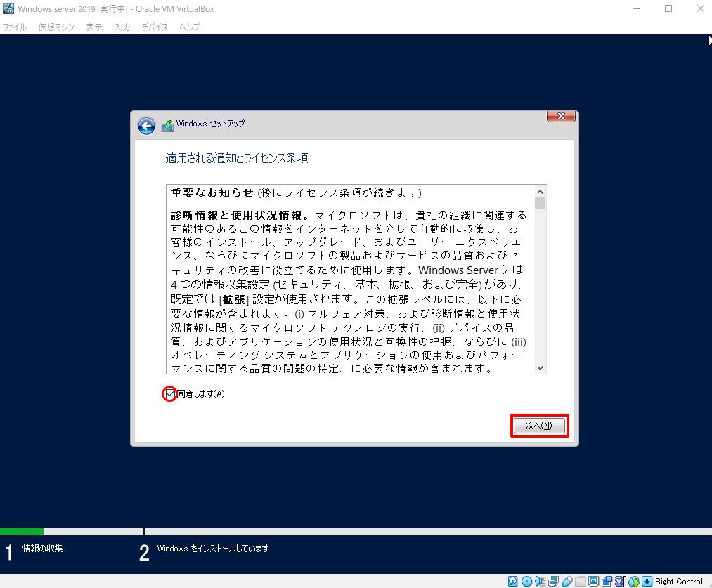Close the Windows Setup dialog
This screenshot has width=712, height=588.
click(561, 116)
